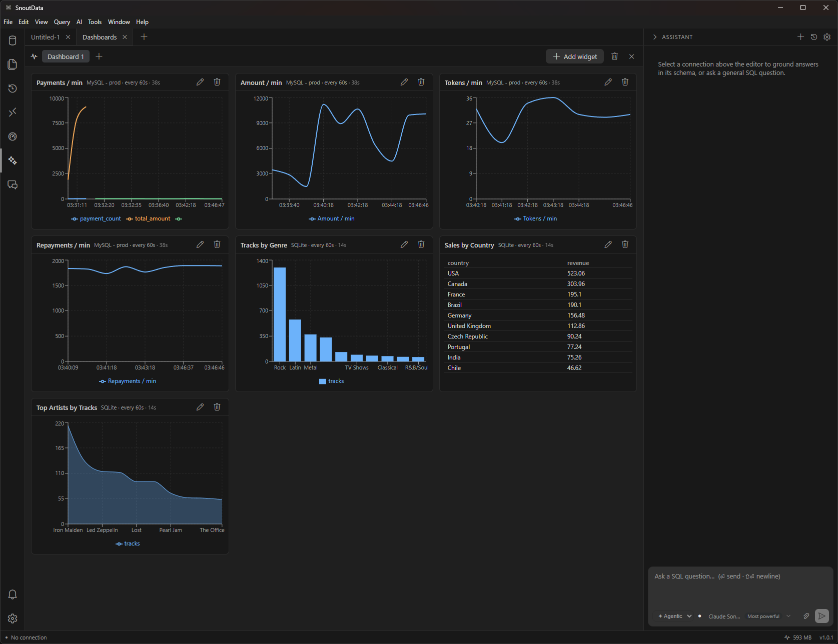Toggle Repayments / min legend series
Viewport: 838px width, 644px height.
coord(128,381)
